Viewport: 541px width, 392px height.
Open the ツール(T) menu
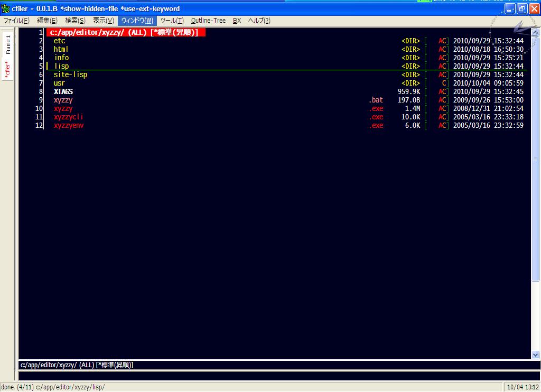(x=172, y=21)
